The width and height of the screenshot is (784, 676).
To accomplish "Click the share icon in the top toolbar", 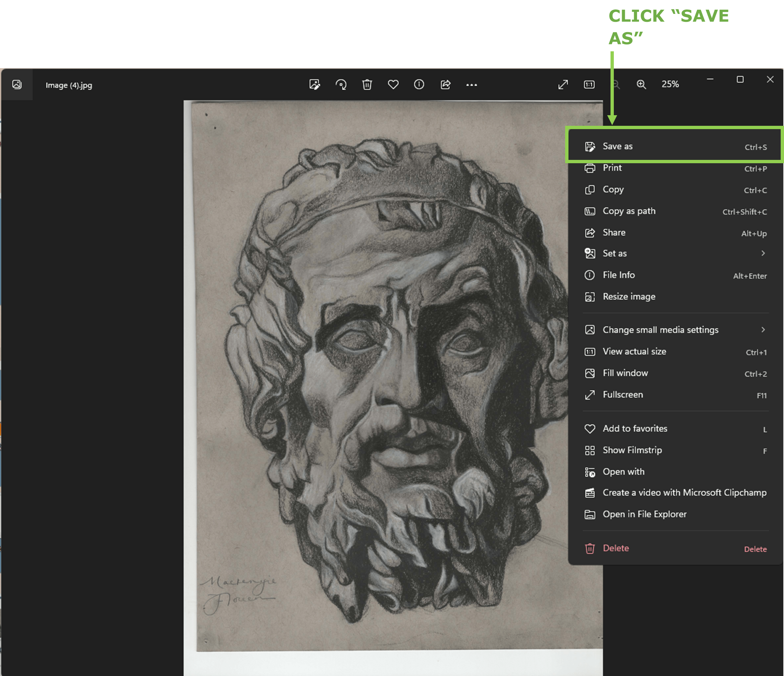I will [x=445, y=84].
